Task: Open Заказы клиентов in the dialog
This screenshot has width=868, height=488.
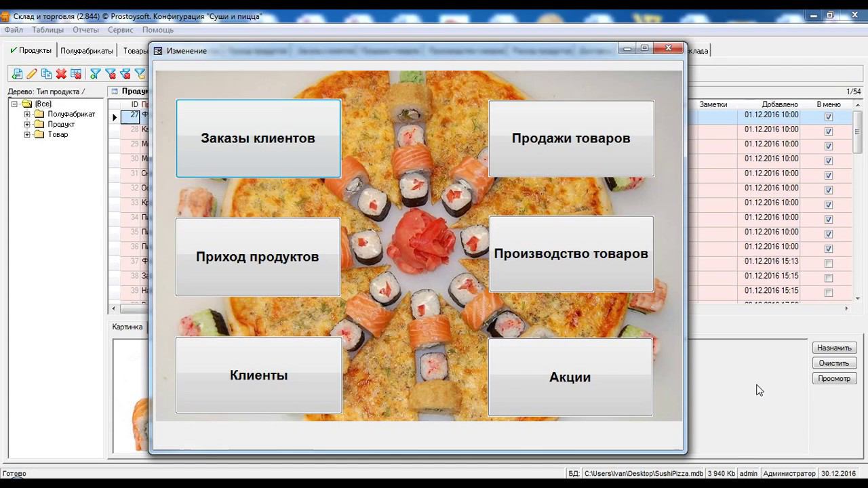Action: tap(258, 138)
